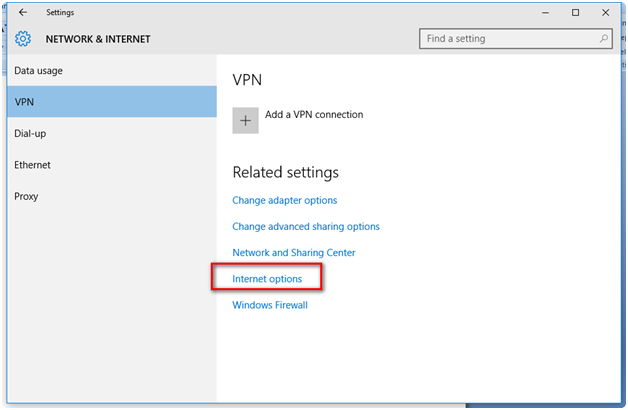
Task: Click the plus icon to add VPN
Action: pos(245,120)
